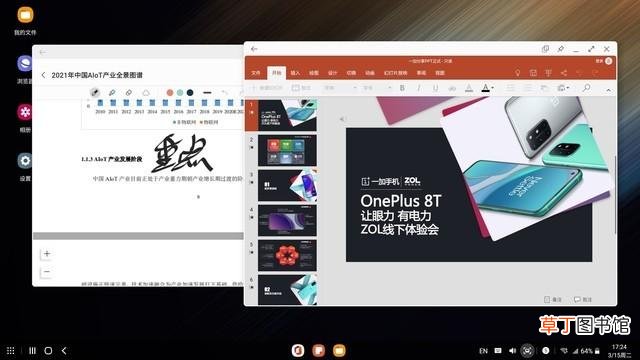Switch to the 审阅 Review ribbon tab

point(421,73)
